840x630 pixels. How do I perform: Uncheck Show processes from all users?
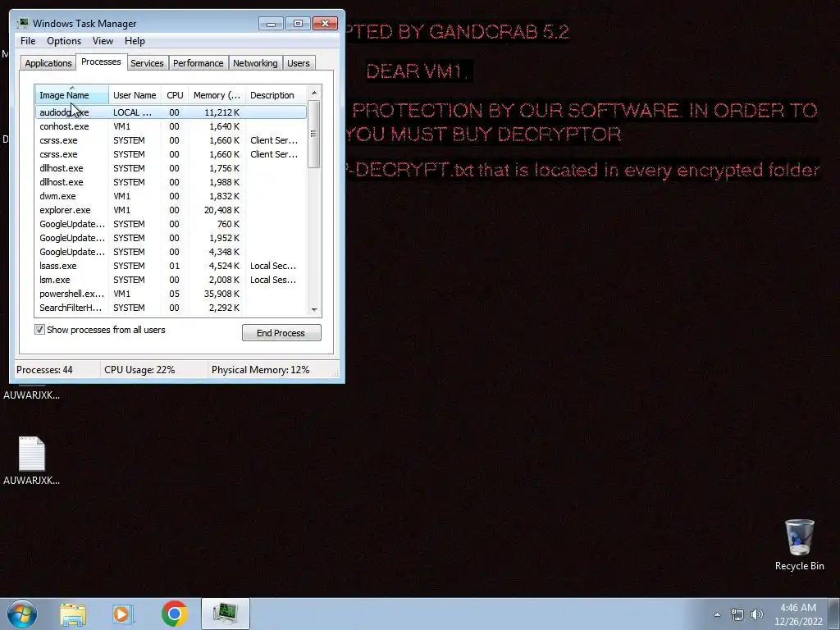tap(39, 330)
